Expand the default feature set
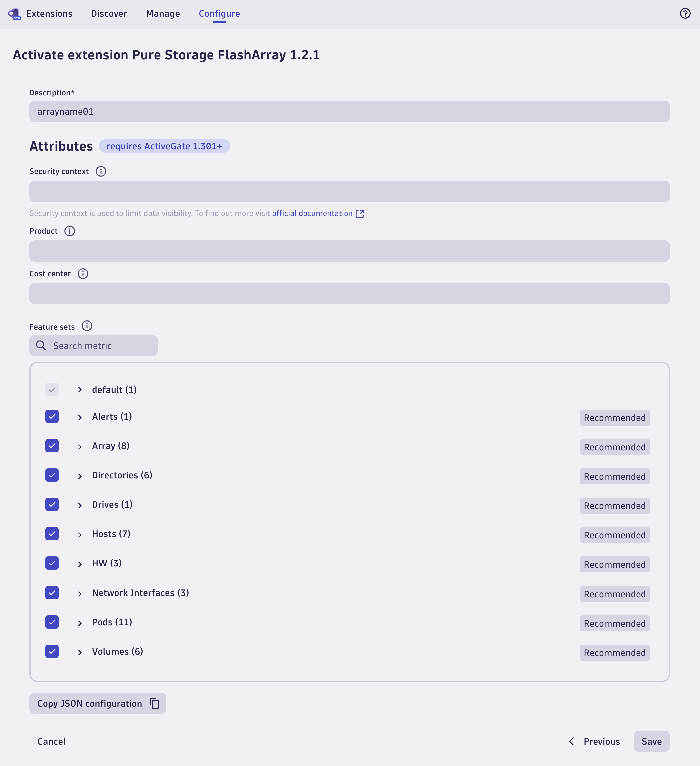 [80, 390]
